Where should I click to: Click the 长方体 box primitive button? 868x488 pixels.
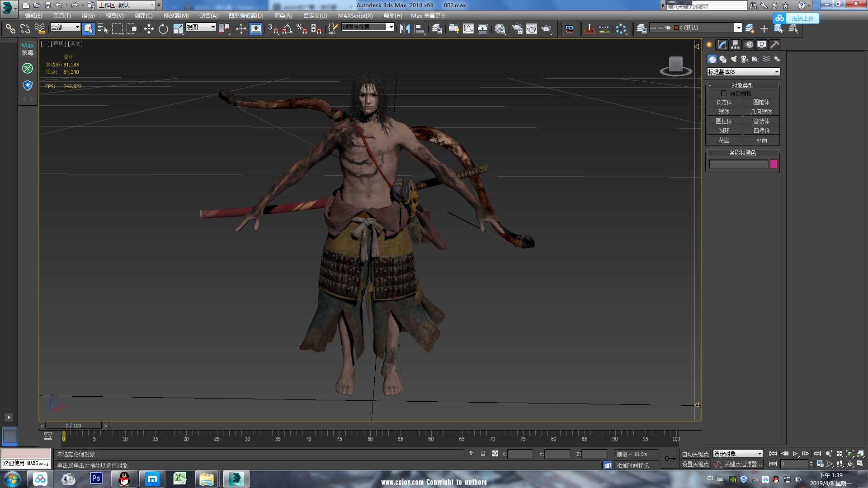click(724, 102)
